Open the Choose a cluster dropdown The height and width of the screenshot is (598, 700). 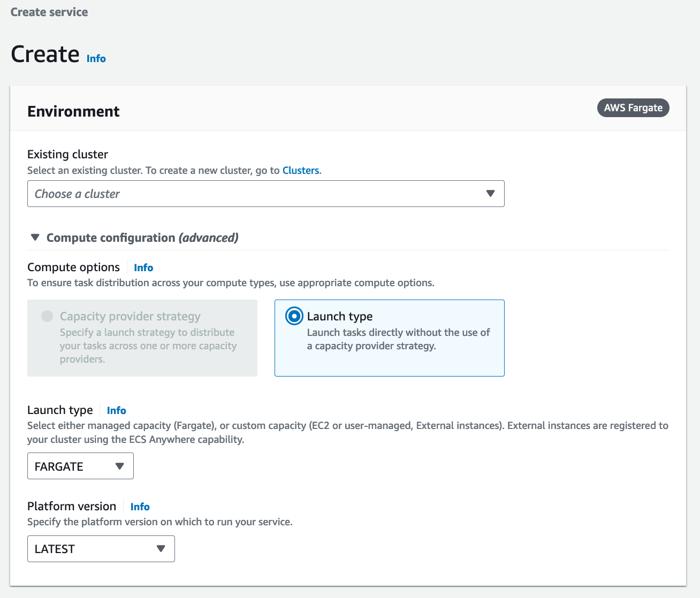(257, 194)
